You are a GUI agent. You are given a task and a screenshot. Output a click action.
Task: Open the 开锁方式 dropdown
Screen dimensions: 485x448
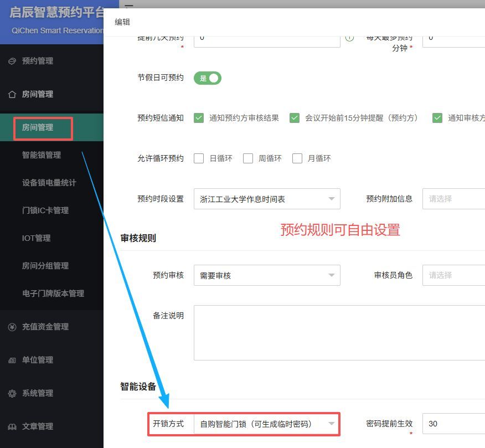267,424
